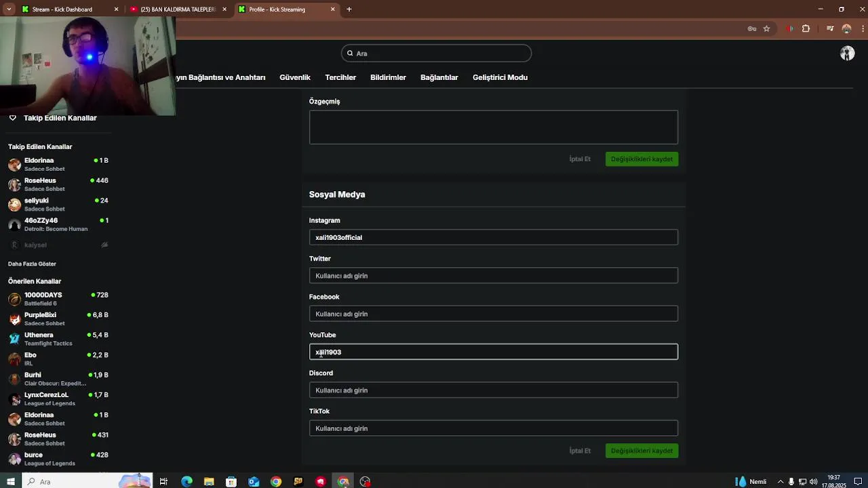Cancel social media edits with lower İptal Et
This screenshot has height=488, width=868.
pos(580,451)
